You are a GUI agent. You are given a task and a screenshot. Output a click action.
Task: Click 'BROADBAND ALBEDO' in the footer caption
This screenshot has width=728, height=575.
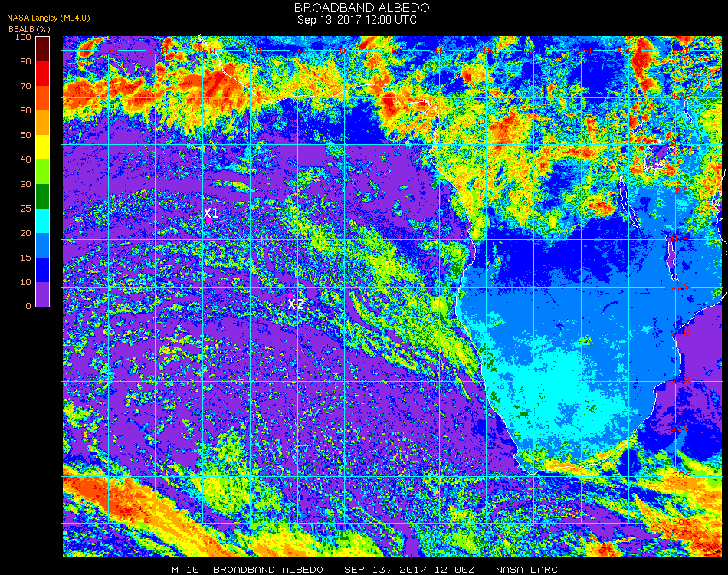point(268,570)
